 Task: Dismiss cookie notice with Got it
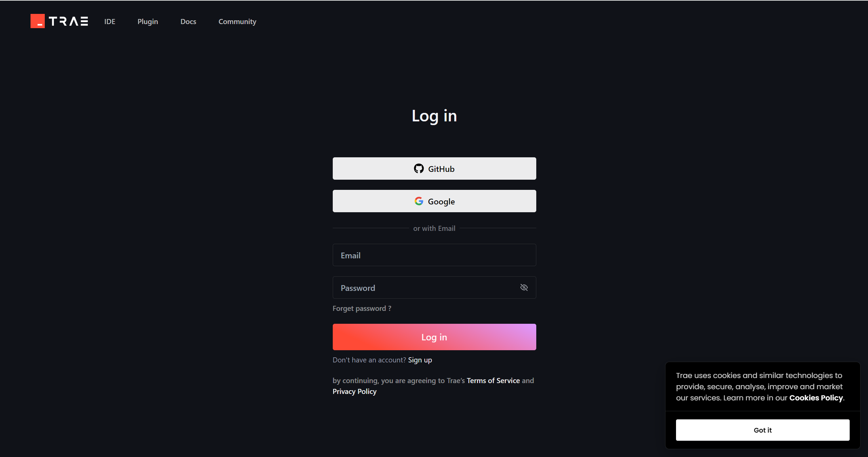763,430
